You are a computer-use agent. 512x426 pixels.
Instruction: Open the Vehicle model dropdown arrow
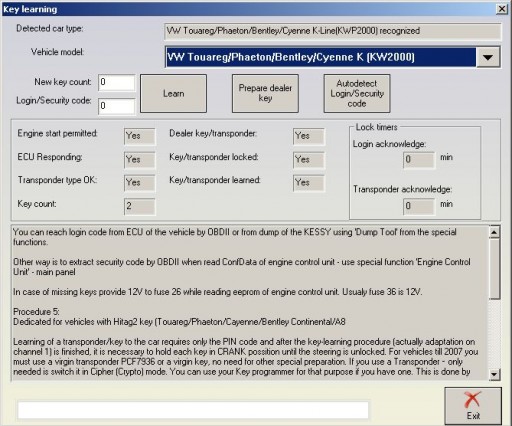(x=488, y=57)
